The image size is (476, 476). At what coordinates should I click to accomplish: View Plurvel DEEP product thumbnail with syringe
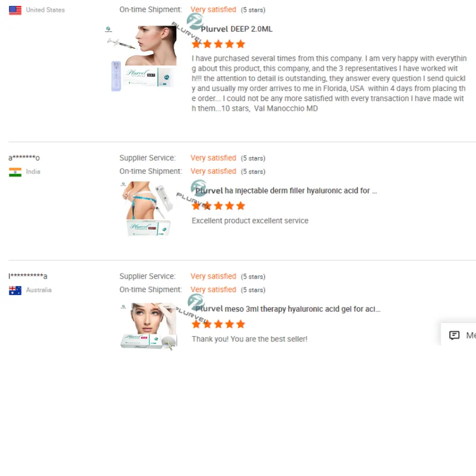point(141,58)
